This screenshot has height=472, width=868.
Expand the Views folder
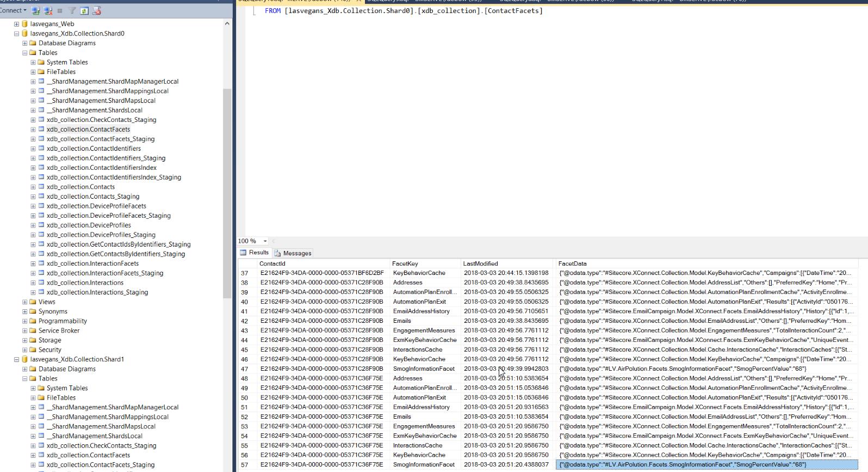(24, 302)
